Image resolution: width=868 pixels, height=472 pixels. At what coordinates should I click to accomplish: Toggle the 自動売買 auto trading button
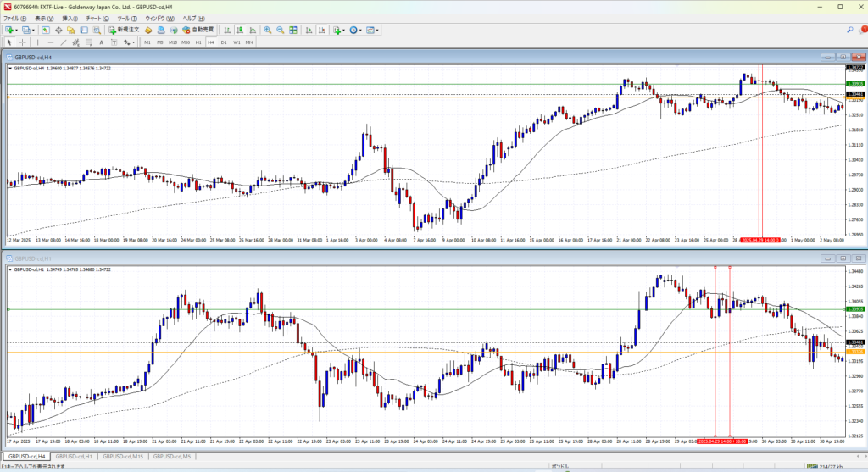[199, 30]
